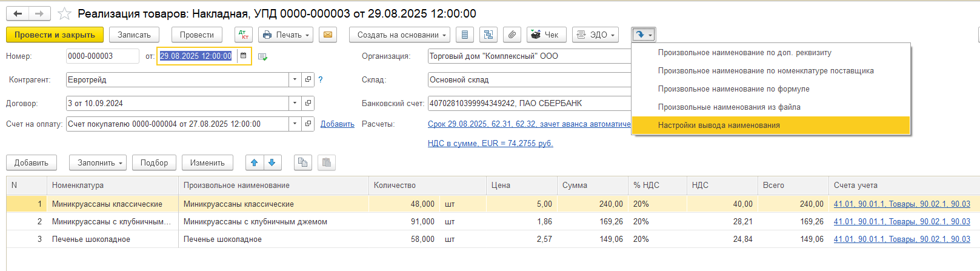Open НДС в сумме EUR rate link
Viewport: 980px width, 271px height.
(490, 143)
